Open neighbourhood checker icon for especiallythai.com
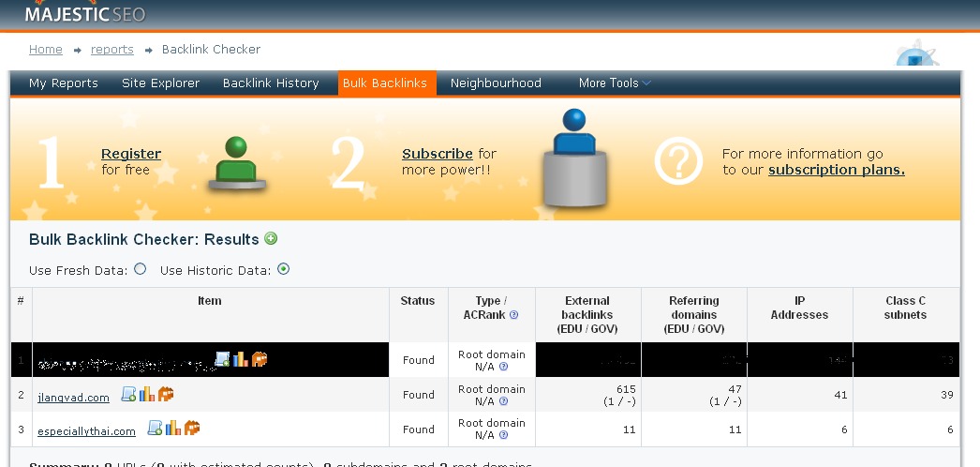 [x=191, y=429]
